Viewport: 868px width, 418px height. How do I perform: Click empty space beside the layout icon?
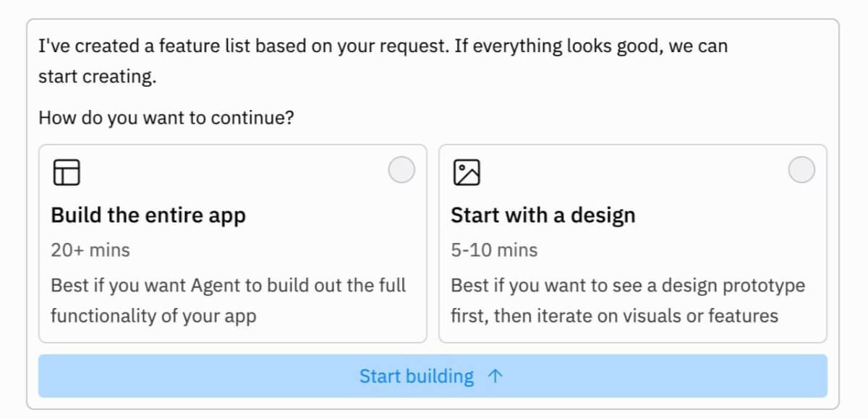pos(231,172)
